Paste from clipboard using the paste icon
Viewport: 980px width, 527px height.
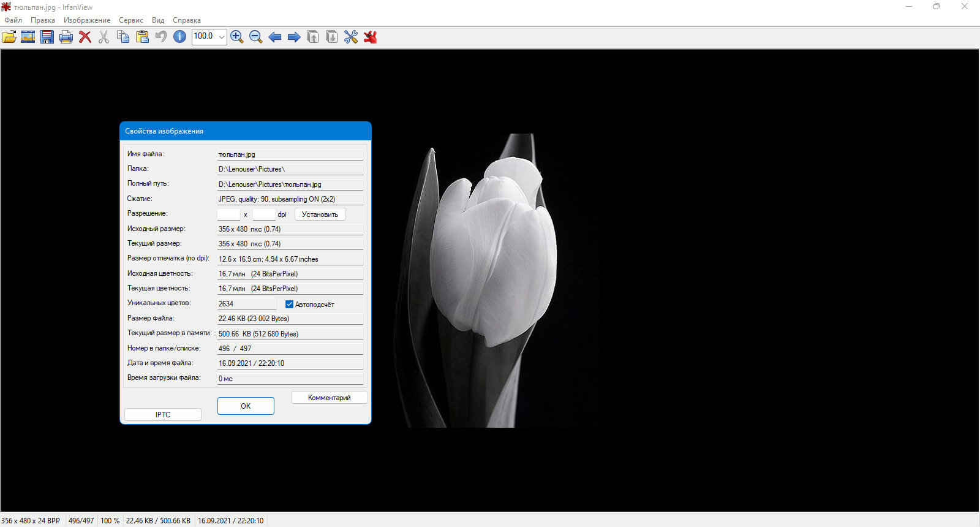142,37
